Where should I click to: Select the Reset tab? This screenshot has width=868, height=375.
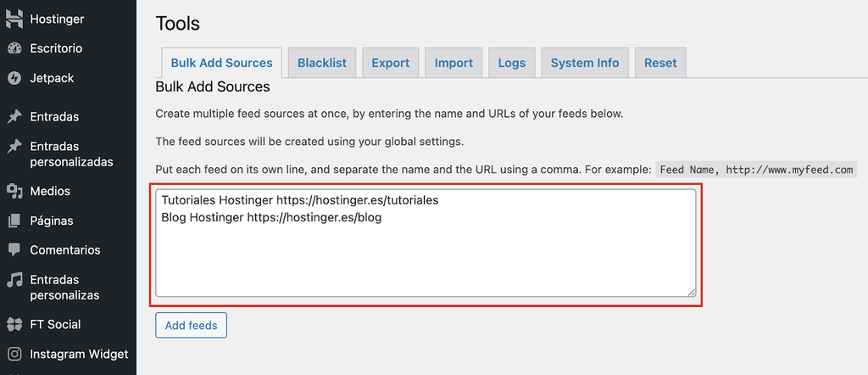(x=660, y=63)
